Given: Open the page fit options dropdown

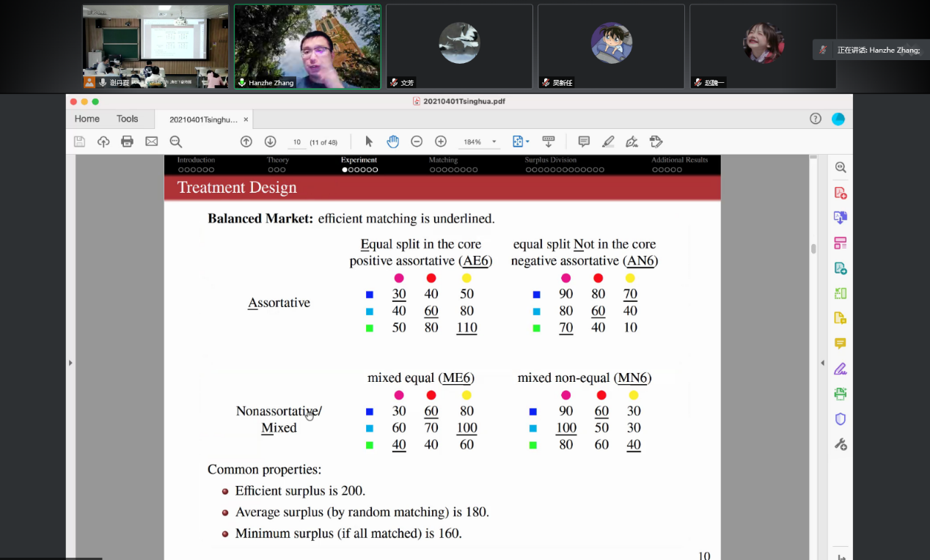Looking at the screenshot, I should pyautogui.click(x=527, y=141).
